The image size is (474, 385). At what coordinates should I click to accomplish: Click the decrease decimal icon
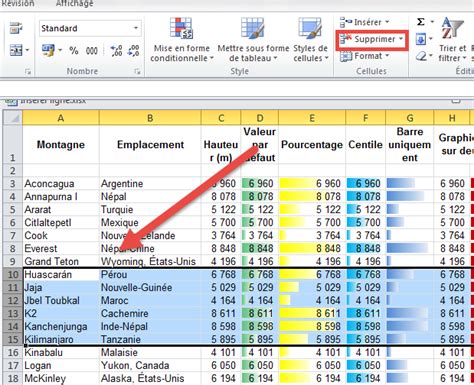[133, 51]
